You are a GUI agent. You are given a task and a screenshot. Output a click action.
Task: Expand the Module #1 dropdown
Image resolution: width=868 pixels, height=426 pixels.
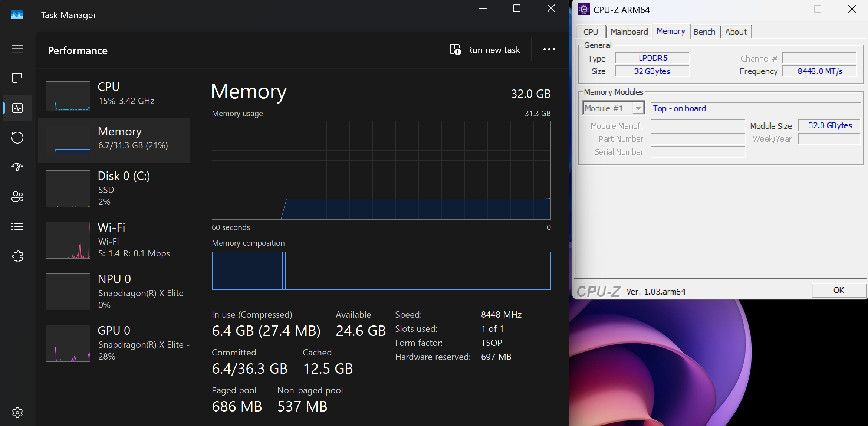(638, 108)
